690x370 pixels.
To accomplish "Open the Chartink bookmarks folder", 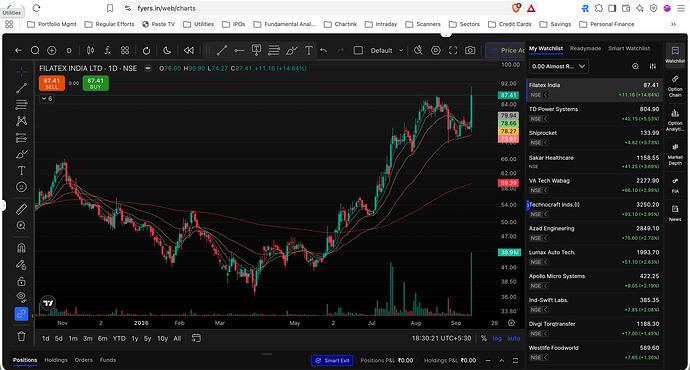I will [340, 24].
